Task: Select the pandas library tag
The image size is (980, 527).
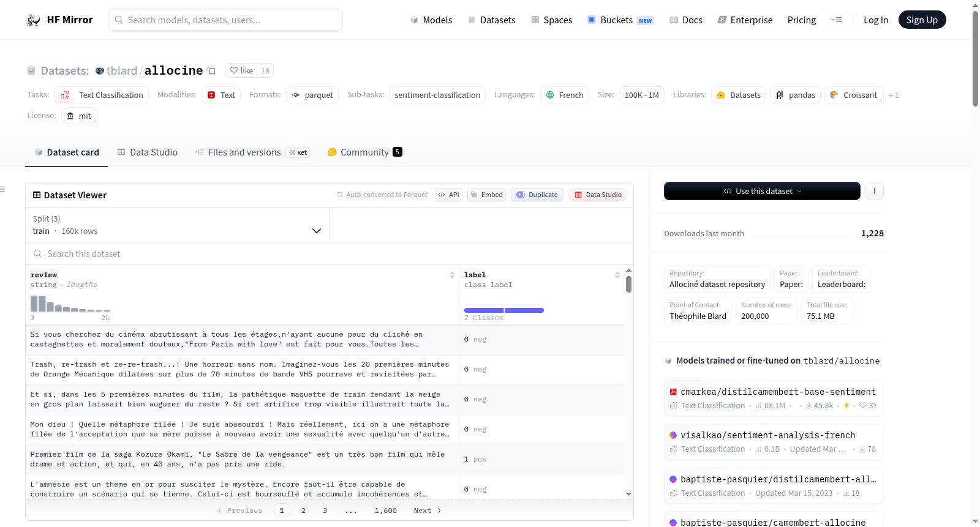Action: coord(796,95)
